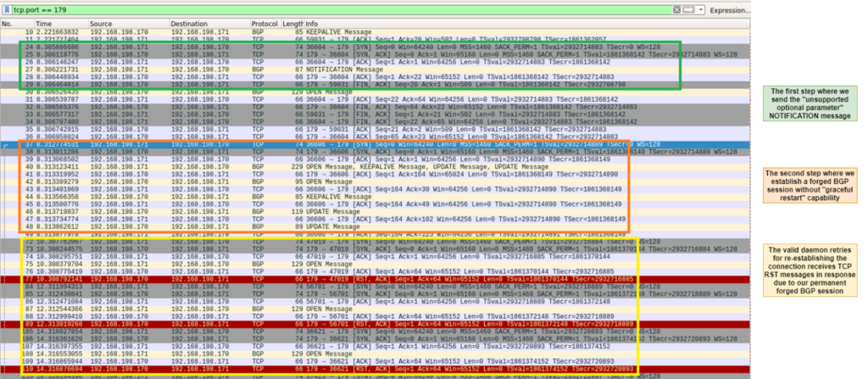Click the Length column header
868x379 pixels.
(292, 24)
